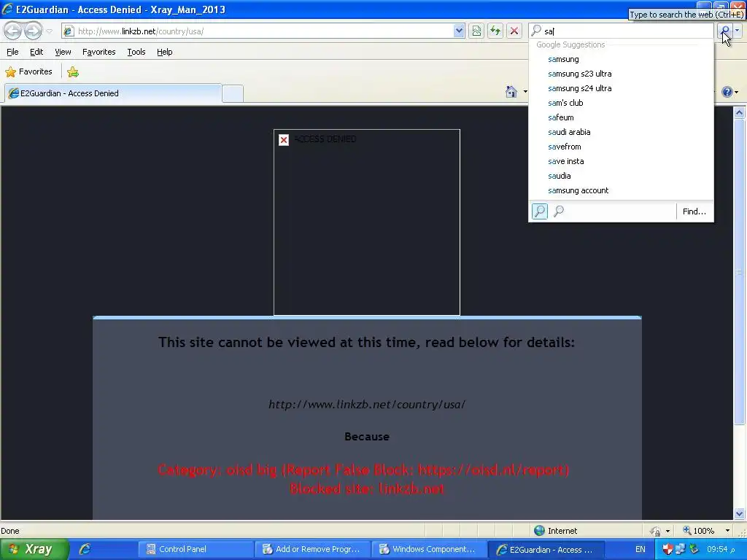The height and width of the screenshot is (560, 747).
Task: Click the Protected Mode status icon
Action: click(656, 531)
